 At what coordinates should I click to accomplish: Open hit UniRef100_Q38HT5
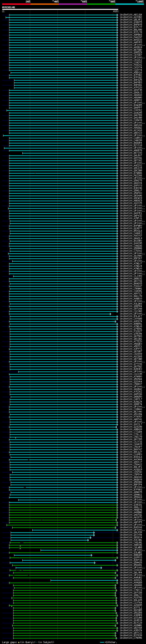click(x=131, y=22)
